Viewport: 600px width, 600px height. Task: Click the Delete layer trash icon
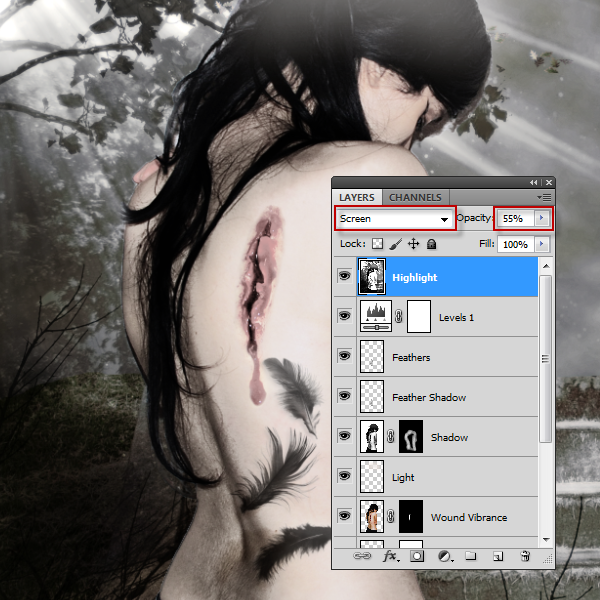[x=525, y=556]
